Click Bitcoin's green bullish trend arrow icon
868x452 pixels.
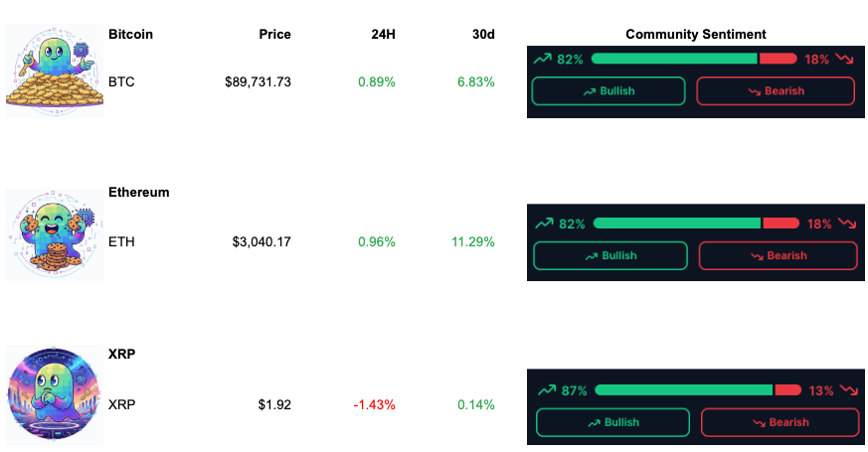pos(542,60)
